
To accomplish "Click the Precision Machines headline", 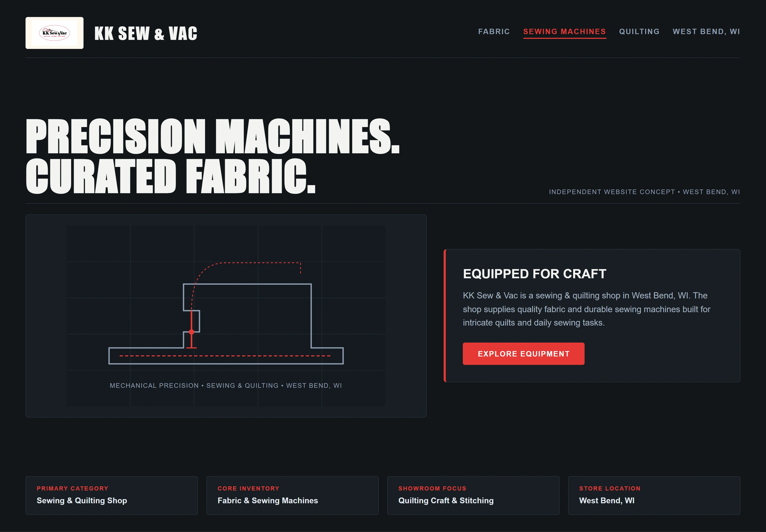I will pyautogui.click(x=213, y=136).
